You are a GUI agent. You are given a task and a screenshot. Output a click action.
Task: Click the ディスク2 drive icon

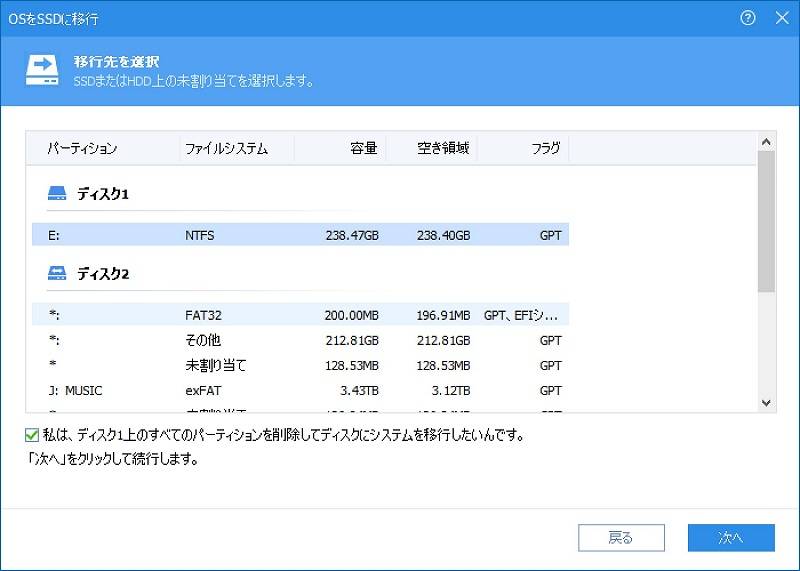click(x=57, y=274)
